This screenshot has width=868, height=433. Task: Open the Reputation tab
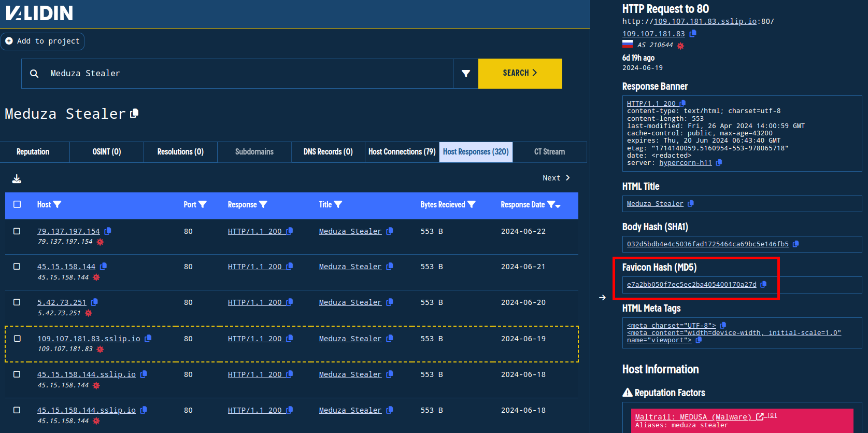coord(33,152)
